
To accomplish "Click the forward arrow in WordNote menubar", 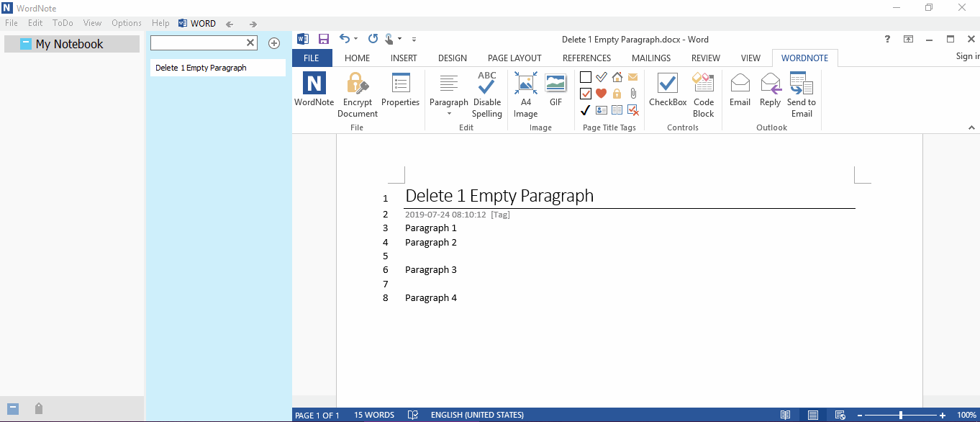I will click(x=253, y=24).
